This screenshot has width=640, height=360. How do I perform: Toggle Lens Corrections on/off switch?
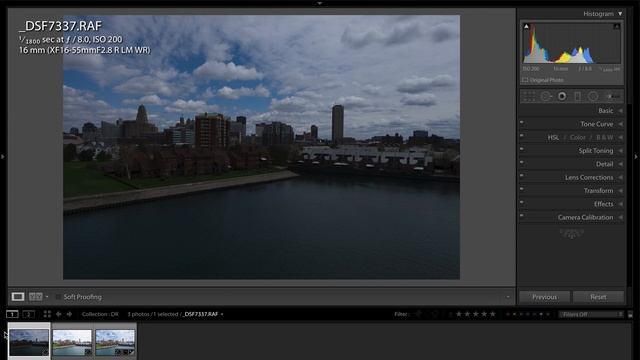522,176
